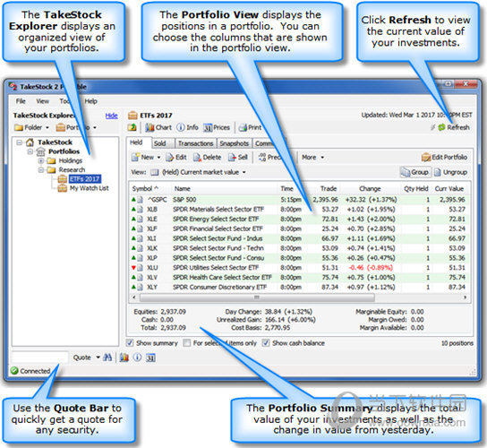The height and width of the screenshot is (448, 487).
Task: Click the chart icon in quote bar
Action: tap(124, 358)
